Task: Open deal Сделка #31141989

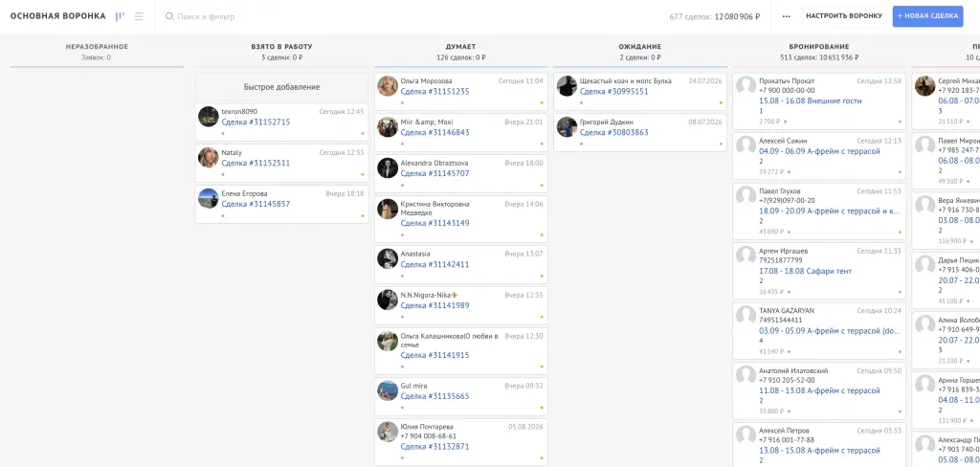Action: (435, 305)
